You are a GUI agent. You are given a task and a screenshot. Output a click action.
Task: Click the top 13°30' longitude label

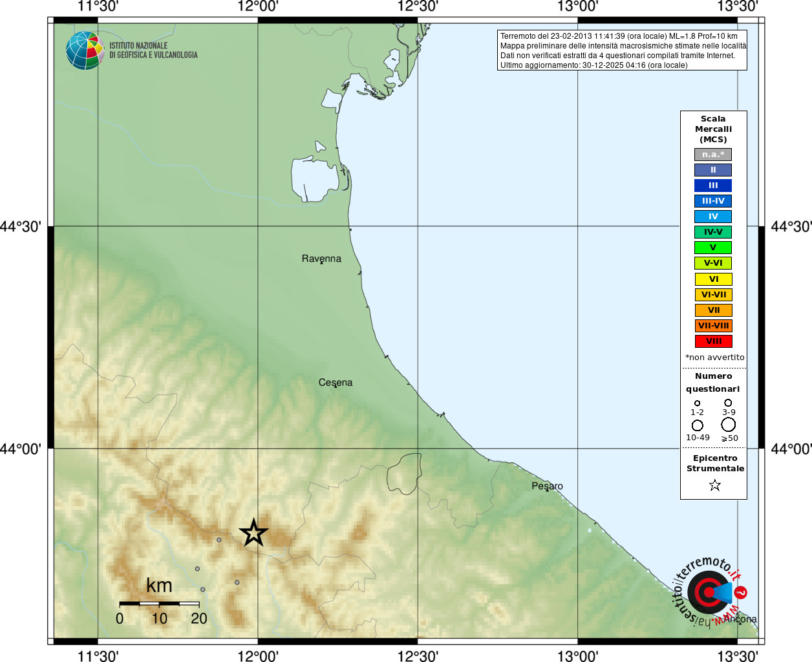pos(738,6)
